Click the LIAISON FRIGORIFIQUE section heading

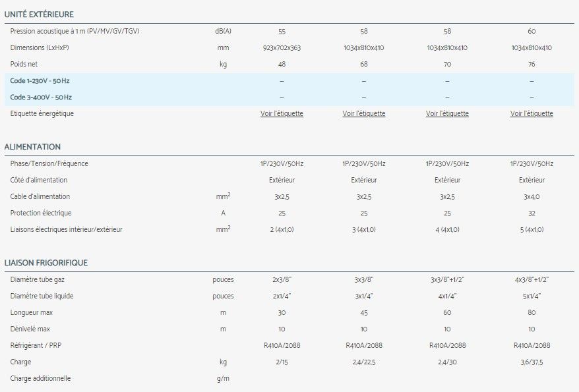(46, 263)
